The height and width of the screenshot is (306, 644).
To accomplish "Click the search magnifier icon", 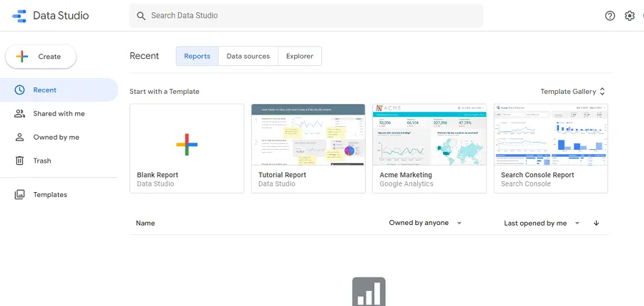I will click(x=141, y=16).
